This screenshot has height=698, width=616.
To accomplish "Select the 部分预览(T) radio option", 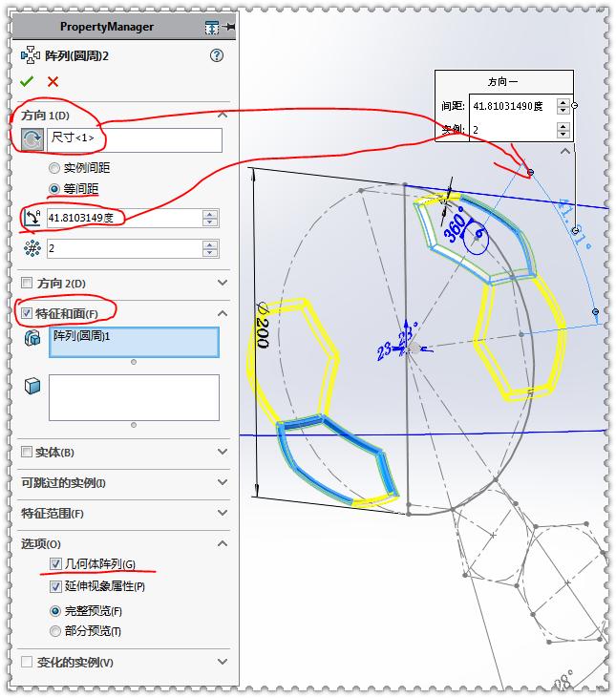I will click(x=55, y=631).
